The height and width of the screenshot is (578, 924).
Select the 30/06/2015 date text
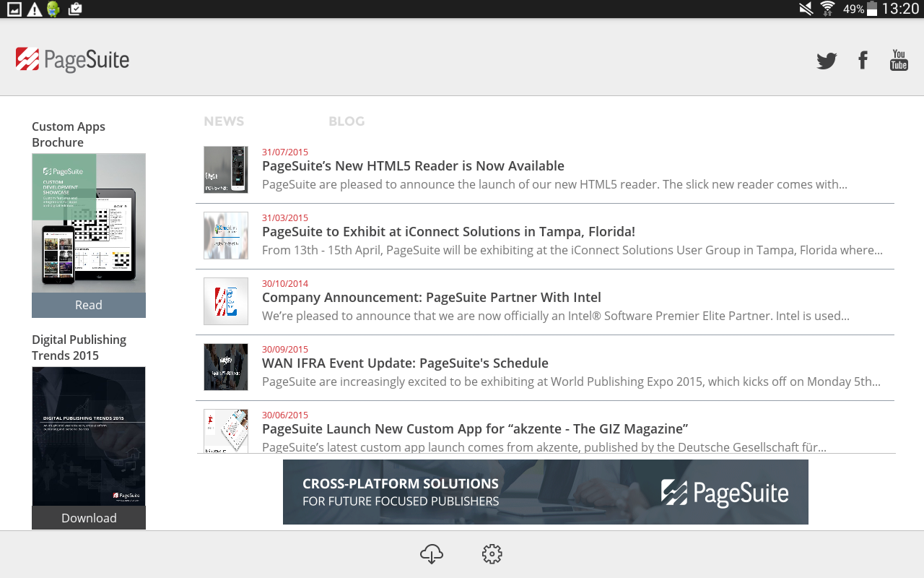[285, 415]
